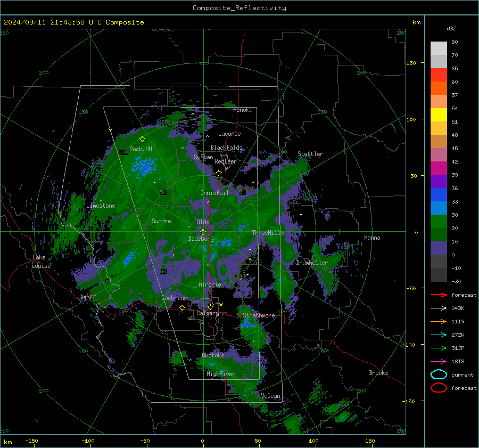Click the red forecast arrow in legend
The height and width of the screenshot is (448, 479).
click(439, 295)
